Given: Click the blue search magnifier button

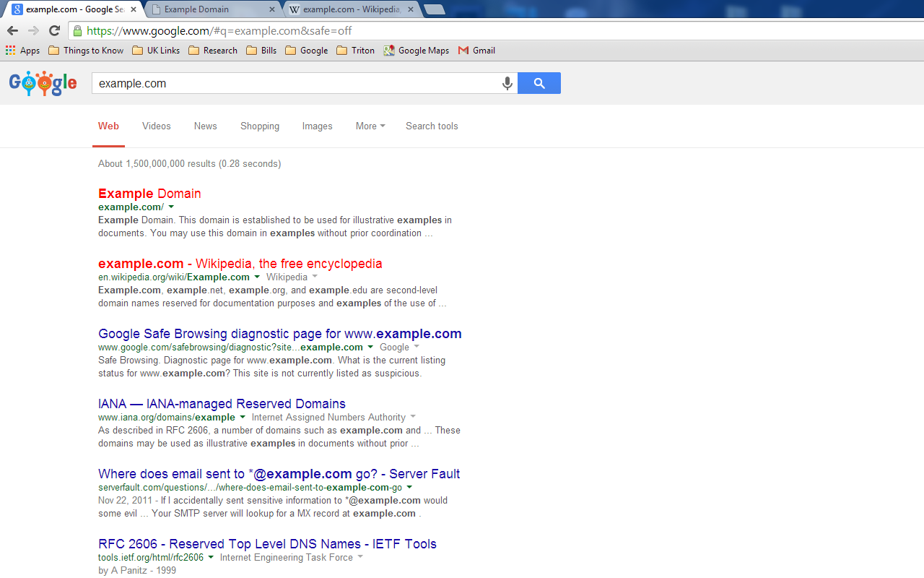Looking at the screenshot, I should (539, 83).
